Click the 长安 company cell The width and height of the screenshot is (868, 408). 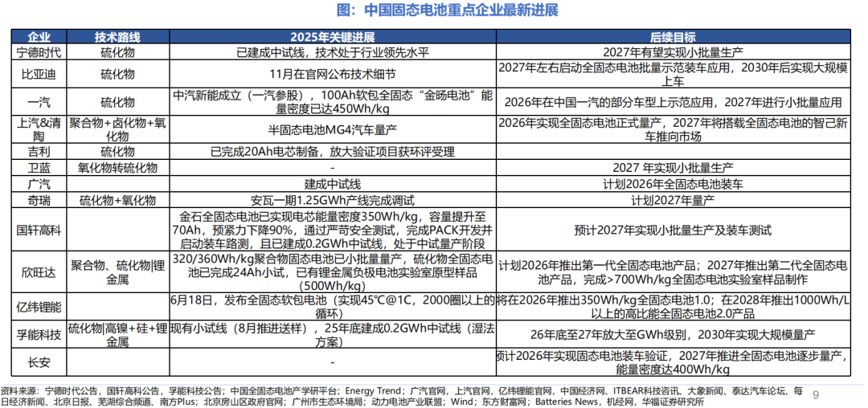pyautogui.click(x=39, y=363)
